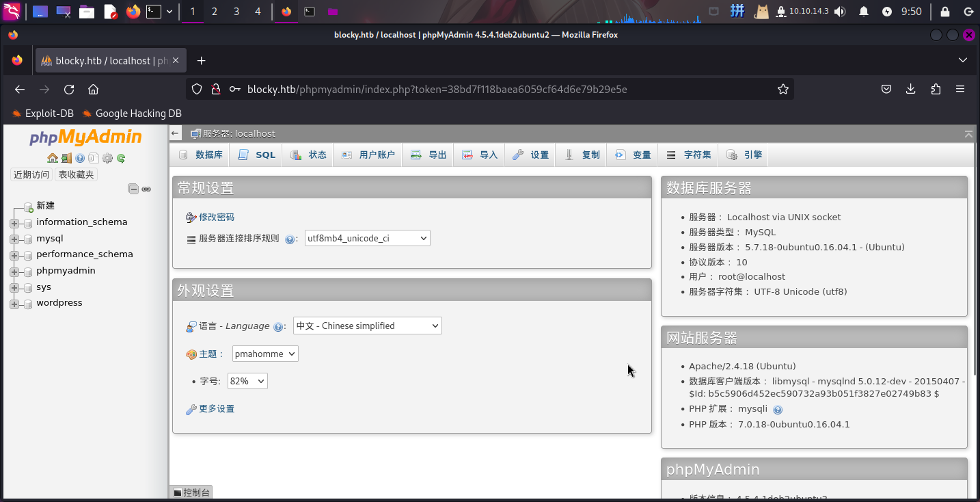The height and width of the screenshot is (502, 980).
Task: Open the 数据库 (Databases) tab
Action: click(200, 155)
